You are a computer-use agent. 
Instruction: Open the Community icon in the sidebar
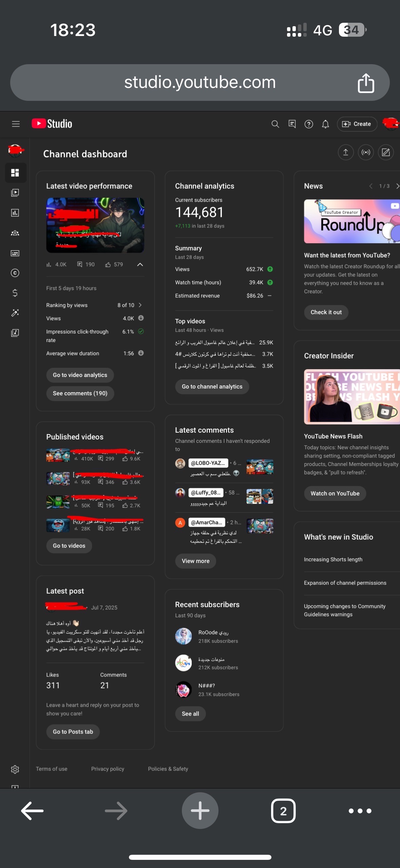(15, 233)
